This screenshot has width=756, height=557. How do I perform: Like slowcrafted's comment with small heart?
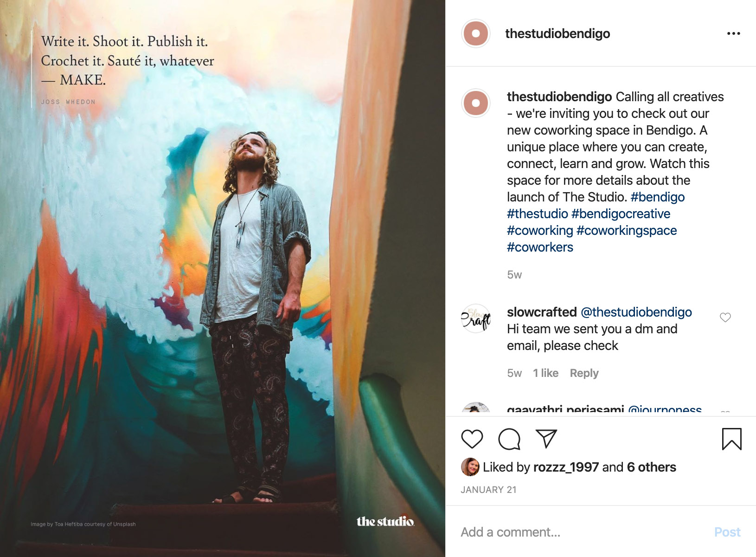click(725, 317)
